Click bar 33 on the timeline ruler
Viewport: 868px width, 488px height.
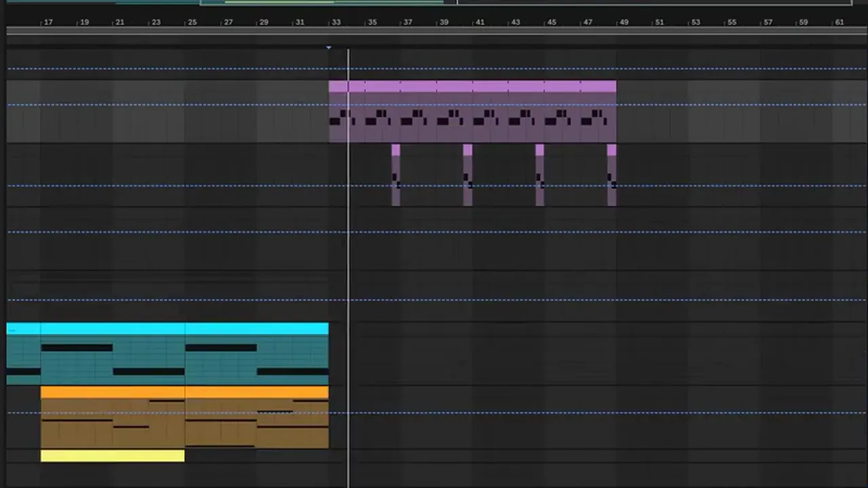pos(336,22)
